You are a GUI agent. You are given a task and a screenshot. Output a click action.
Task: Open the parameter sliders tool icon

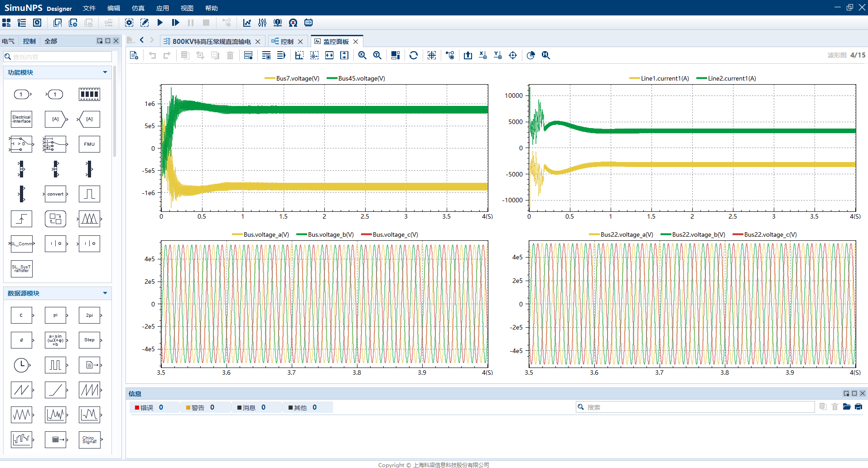click(262, 23)
